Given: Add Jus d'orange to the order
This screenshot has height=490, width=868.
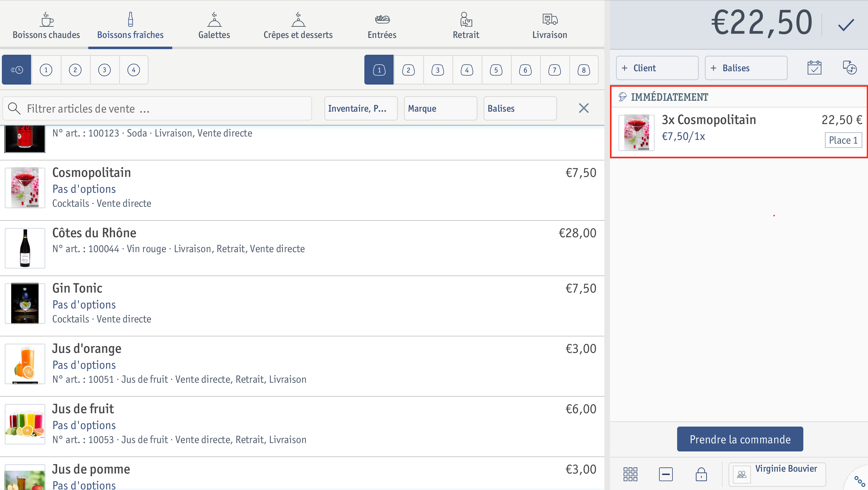Looking at the screenshot, I should (x=302, y=366).
